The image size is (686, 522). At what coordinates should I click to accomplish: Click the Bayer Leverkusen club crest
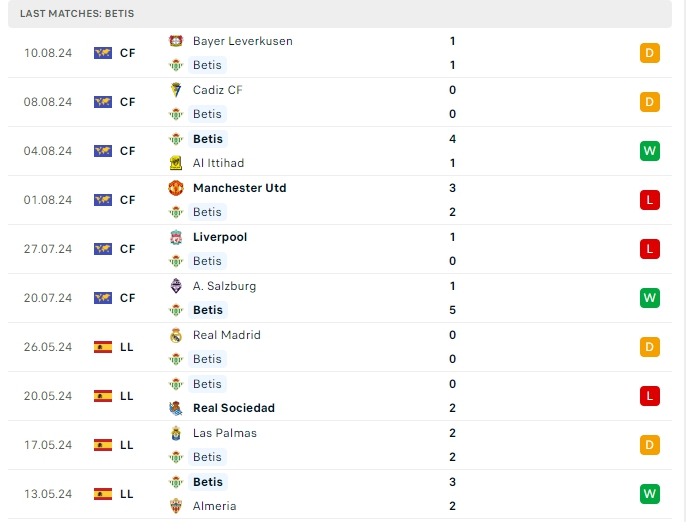click(x=176, y=41)
